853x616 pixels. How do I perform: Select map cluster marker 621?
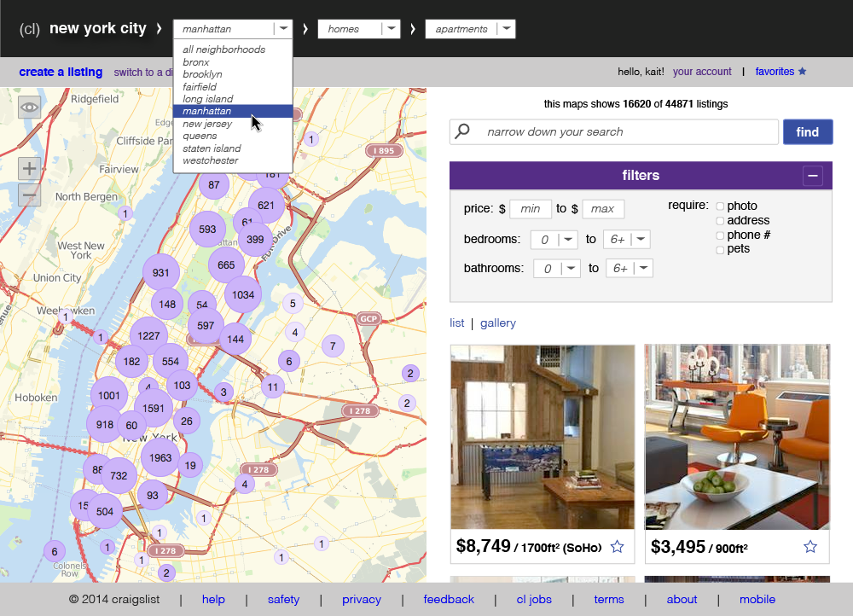(x=266, y=205)
